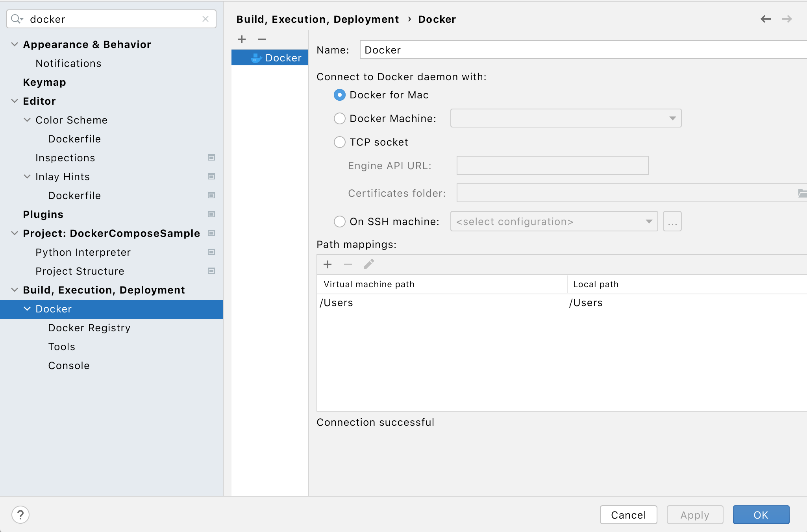
Task: Click the SSH machine configuration ellipsis icon
Action: click(672, 221)
